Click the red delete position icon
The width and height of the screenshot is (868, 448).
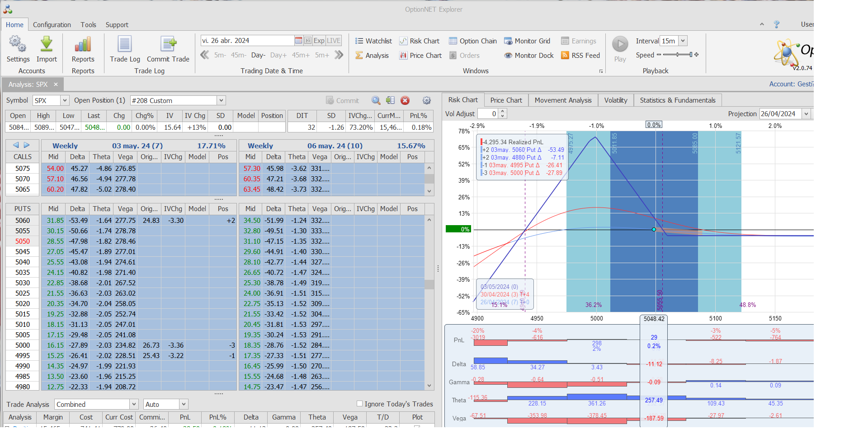coord(405,100)
